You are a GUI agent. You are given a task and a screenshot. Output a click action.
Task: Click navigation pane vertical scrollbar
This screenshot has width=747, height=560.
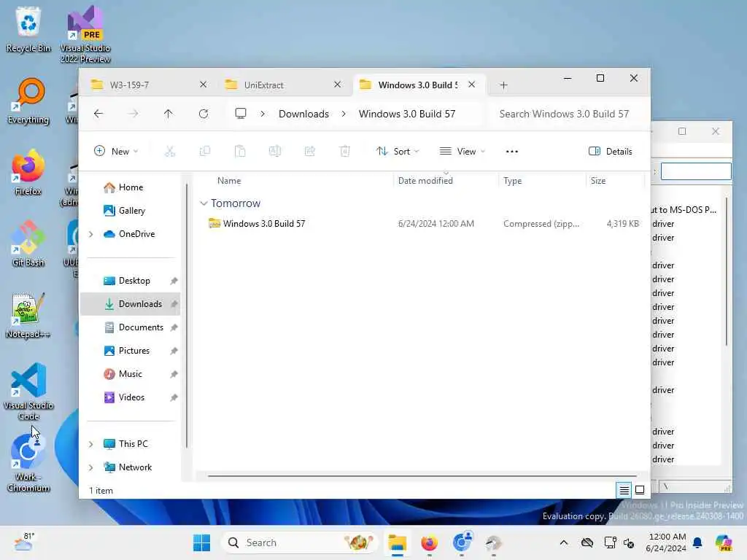(187, 315)
